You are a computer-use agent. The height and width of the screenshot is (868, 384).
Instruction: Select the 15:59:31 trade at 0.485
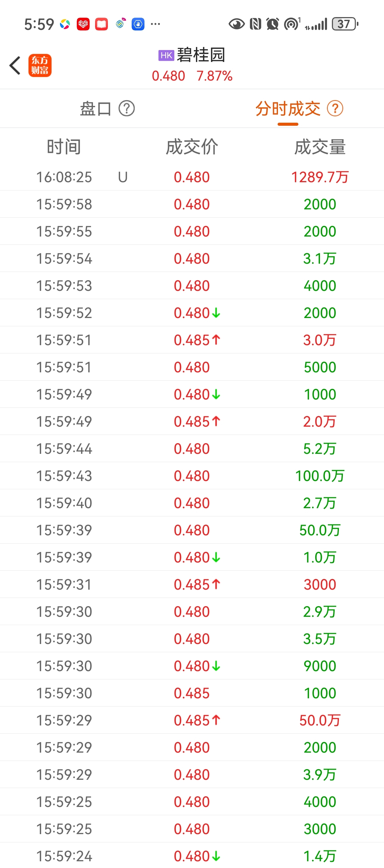coord(192,584)
